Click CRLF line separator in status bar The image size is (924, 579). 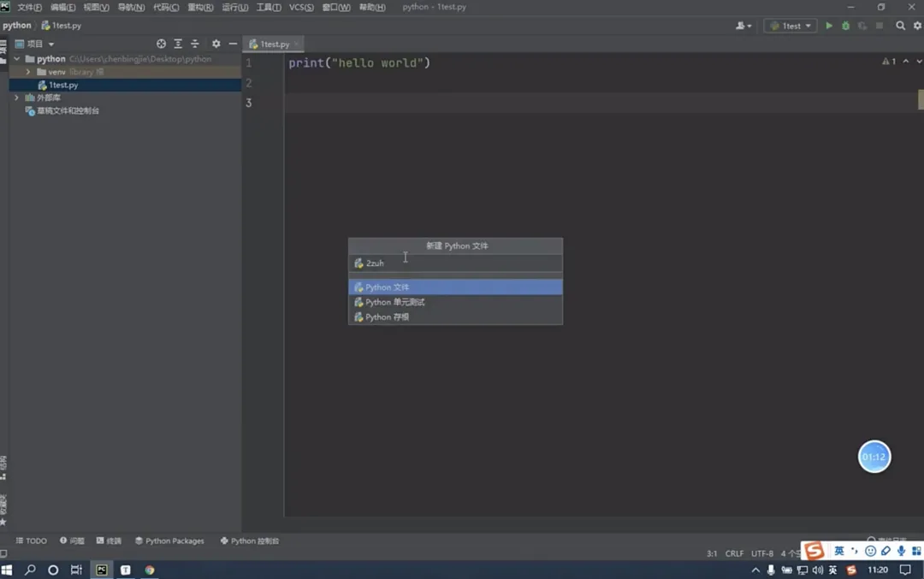734,553
